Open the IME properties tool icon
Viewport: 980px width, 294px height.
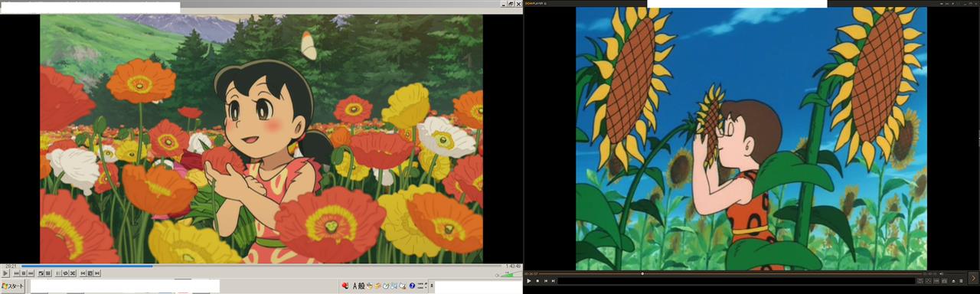pyautogui.click(x=403, y=286)
